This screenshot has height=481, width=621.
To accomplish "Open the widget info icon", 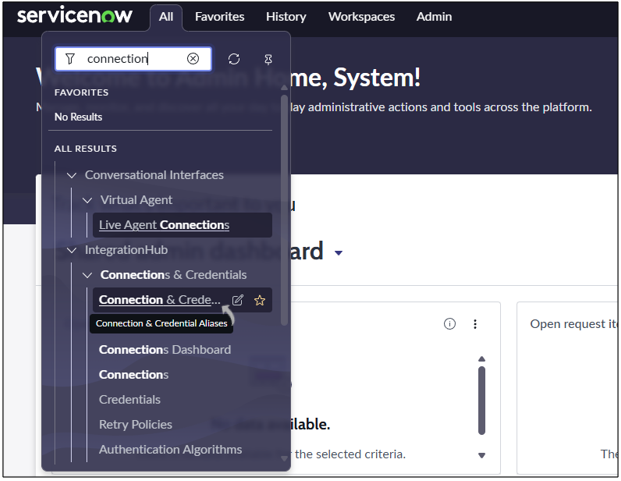I will point(449,324).
